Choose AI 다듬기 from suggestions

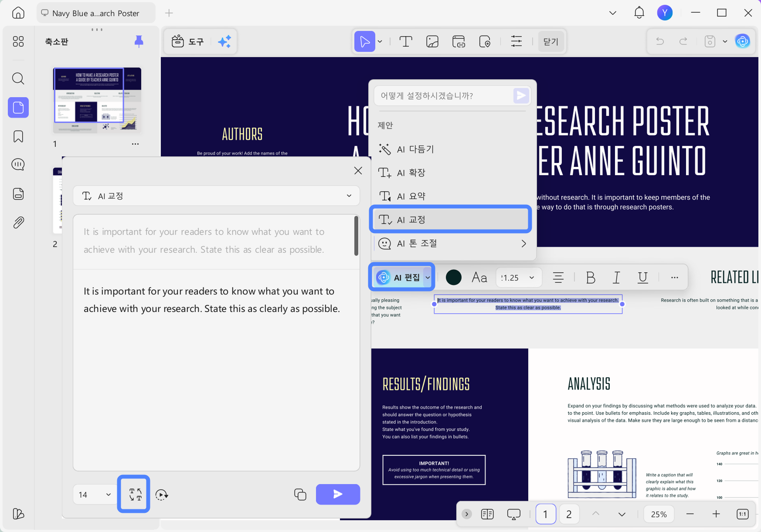(452, 149)
